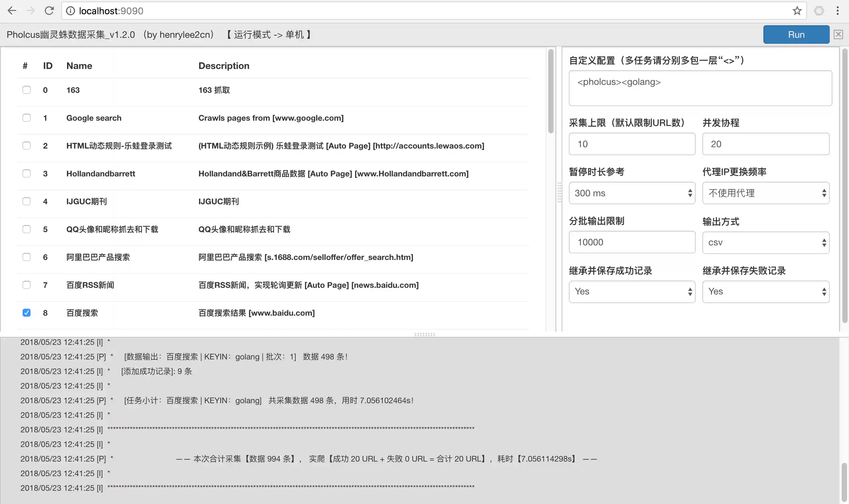Enable the Google search spider checkbox
The height and width of the screenshot is (504, 849).
pos(27,118)
